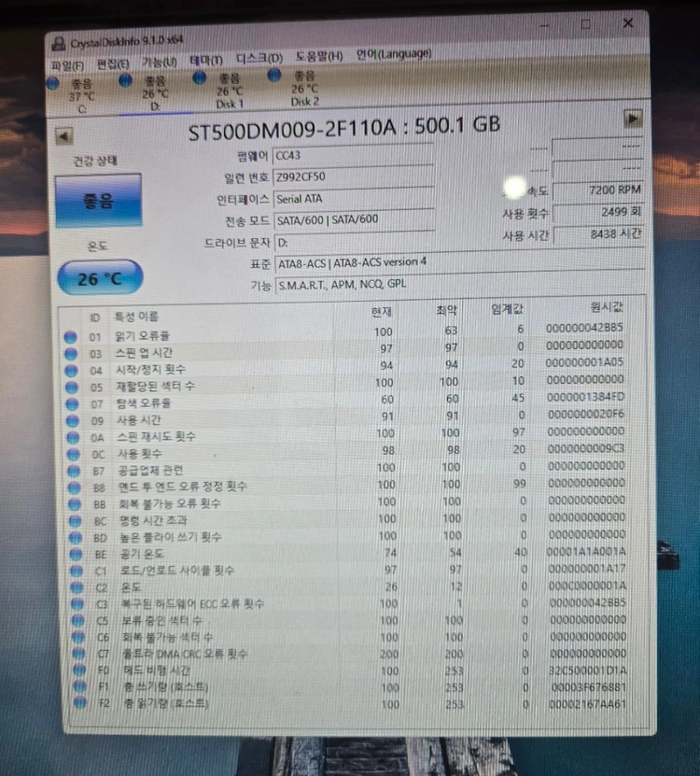
Task: Click the row name 명령 시간 초과
Action: pyautogui.click(x=153, y=520)
